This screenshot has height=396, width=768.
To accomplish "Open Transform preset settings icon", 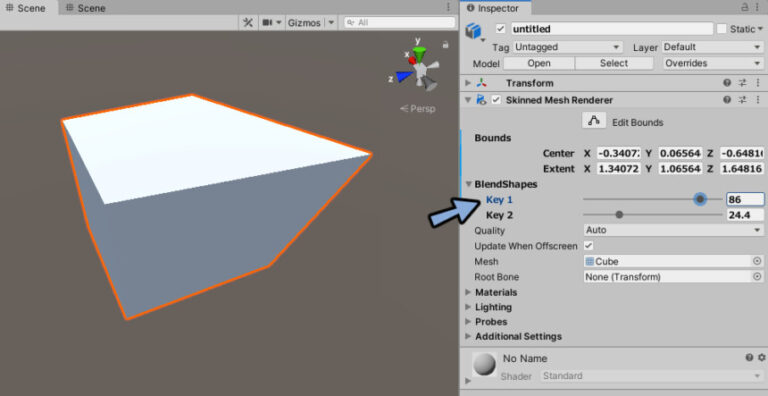I will pos(743,83).
